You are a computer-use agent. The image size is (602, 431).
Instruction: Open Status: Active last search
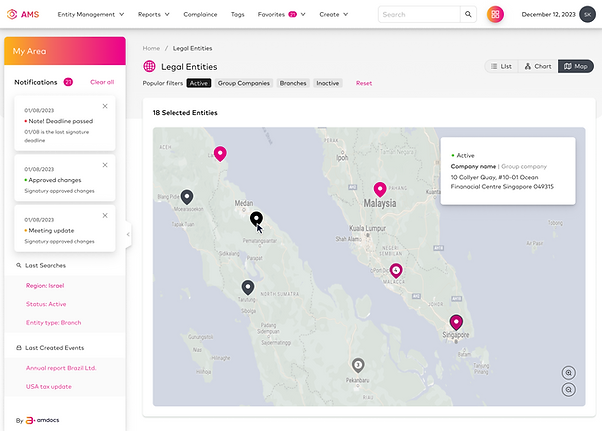[46, 304]
